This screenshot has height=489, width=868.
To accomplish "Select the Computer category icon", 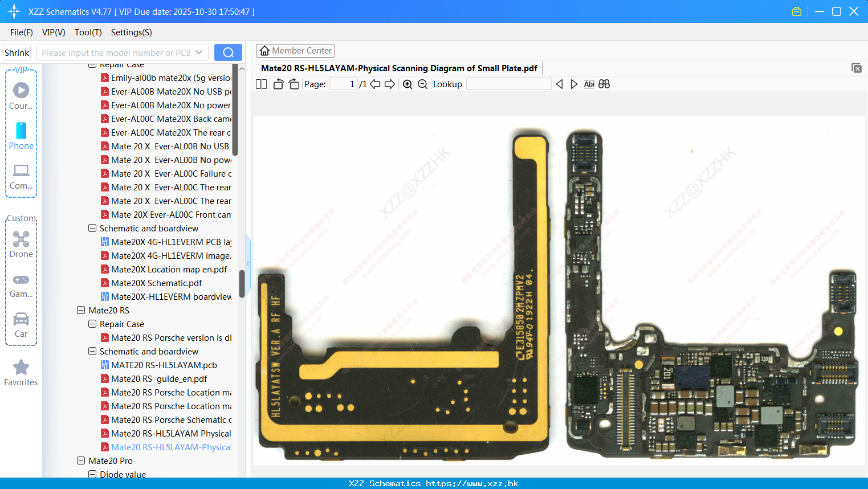I will [21, 170].
